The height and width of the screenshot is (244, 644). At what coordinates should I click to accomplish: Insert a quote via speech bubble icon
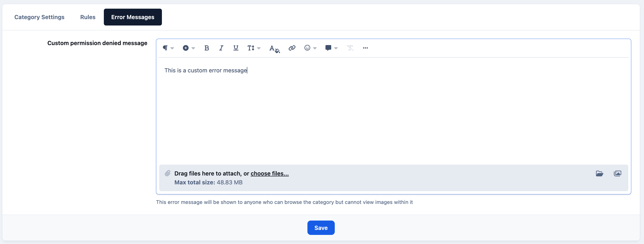(328, 48)
